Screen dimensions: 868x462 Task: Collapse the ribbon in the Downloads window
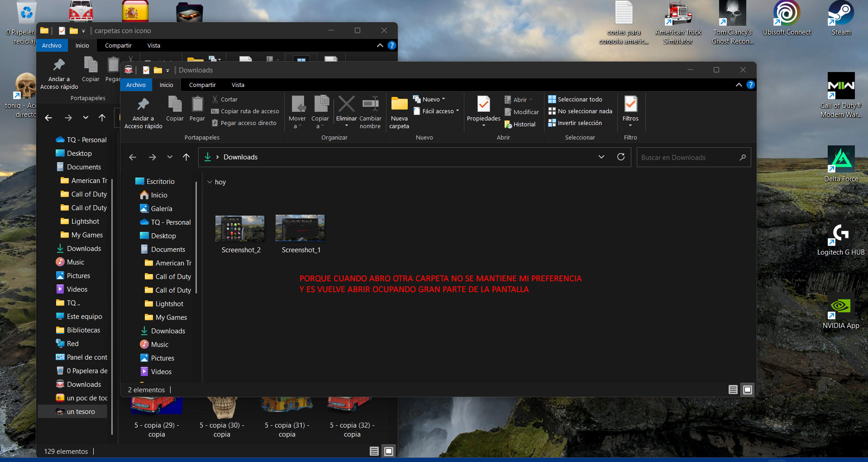tap(739, 85)
